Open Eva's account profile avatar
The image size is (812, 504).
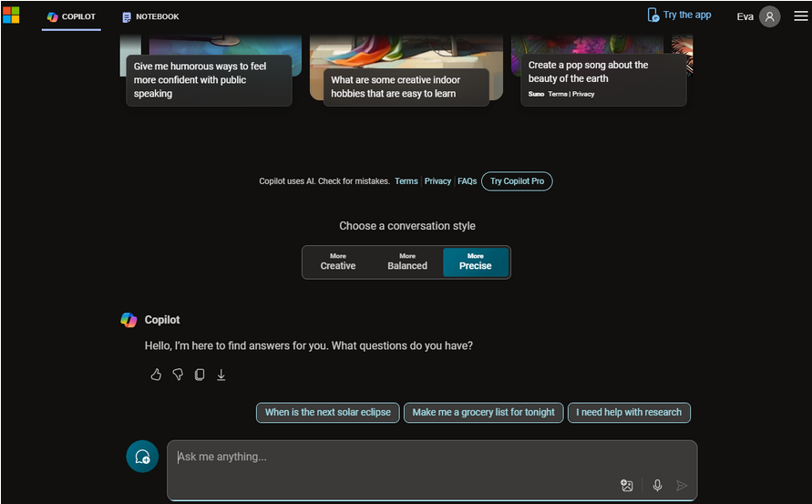(769, 16)
